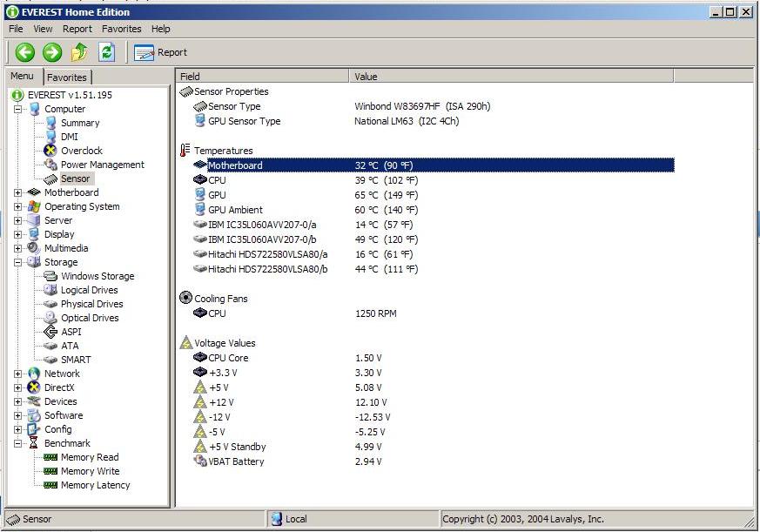The image size is (760, 532).
Task: Expand the Software tree node
Action: [x=18, y=415]
